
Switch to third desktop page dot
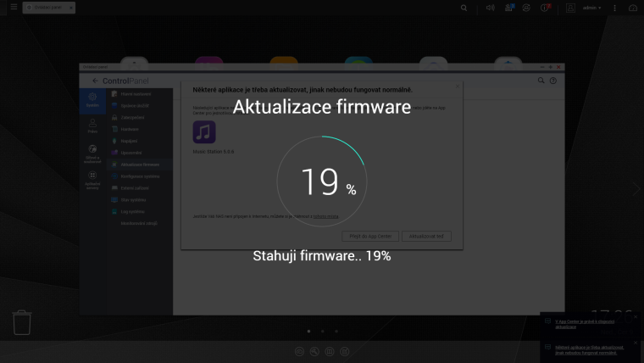(336, 332)
